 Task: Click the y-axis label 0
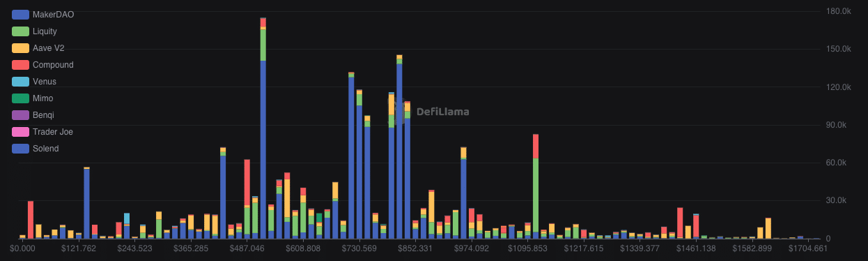829,239
